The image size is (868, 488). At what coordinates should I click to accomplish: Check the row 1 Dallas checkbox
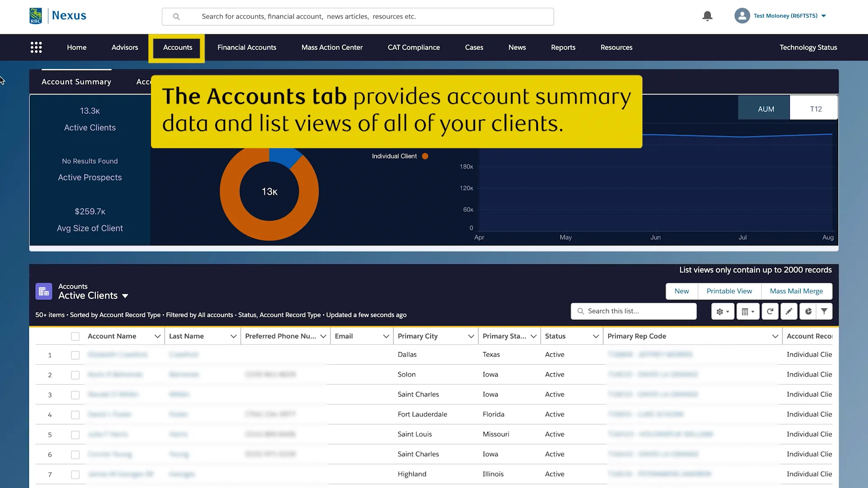75,355
